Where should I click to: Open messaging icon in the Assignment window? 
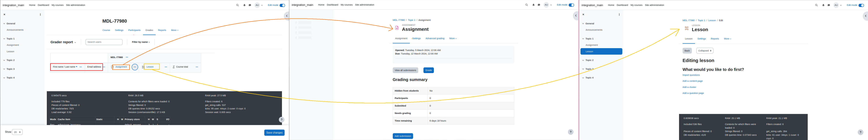pyautogui.click(x=539, y=5)
